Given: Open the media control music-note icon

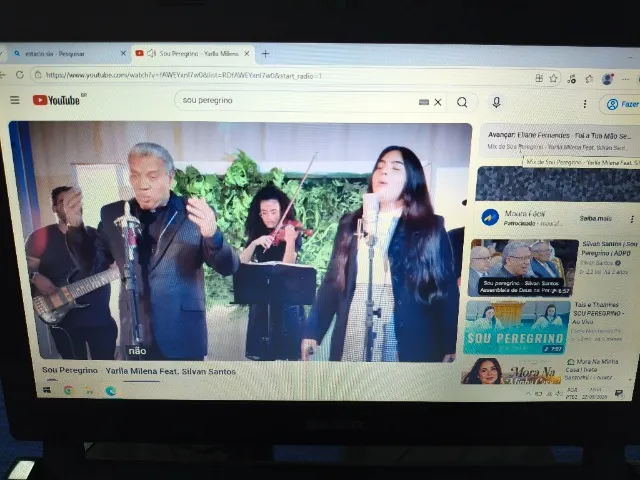Looking at the screenshot, I should pyautogui.click(x=571, y=79).
